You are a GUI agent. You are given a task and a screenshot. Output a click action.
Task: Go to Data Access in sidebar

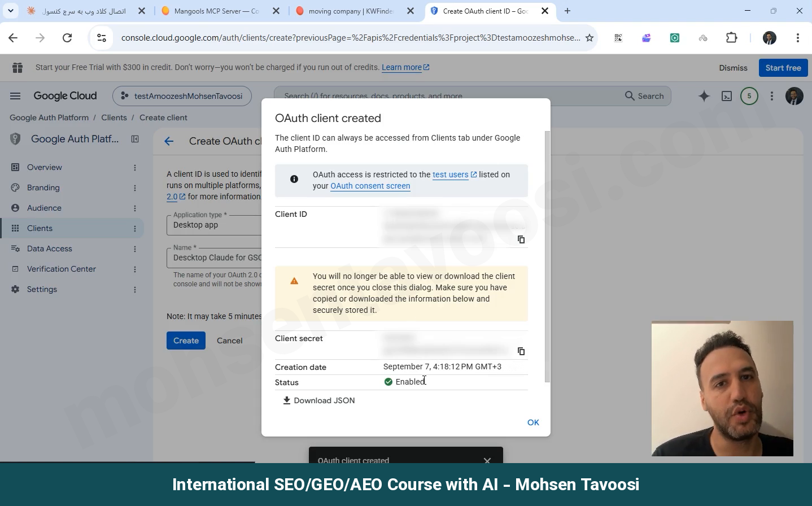(x=50, y=248)
